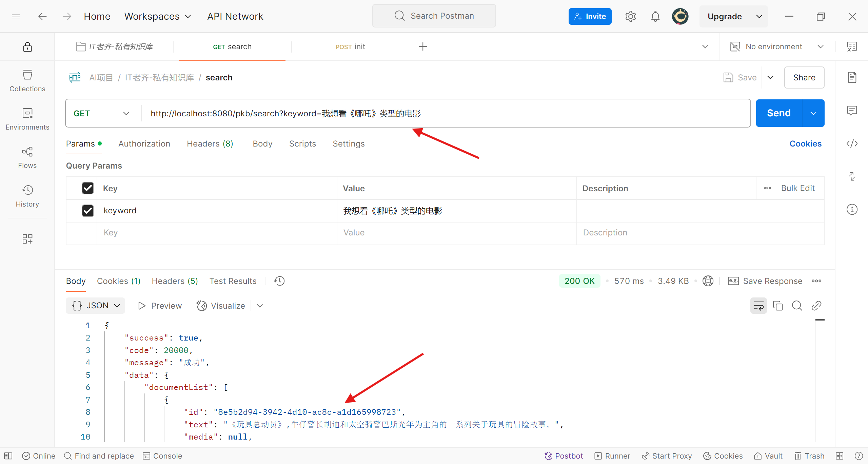Search the response body with magnifier icon
This screenshot has height=464, width=868.
pos(797,306)
